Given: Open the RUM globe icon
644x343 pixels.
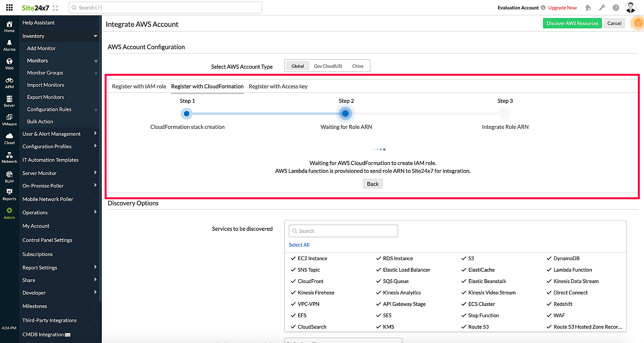Looking at the screenshot, I should point(9,177).
